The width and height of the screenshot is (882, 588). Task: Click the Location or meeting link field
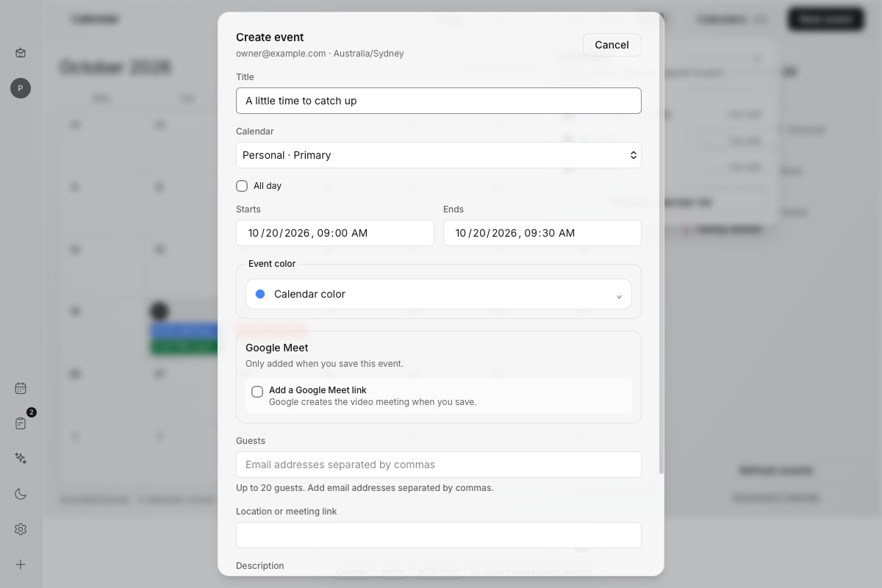tap(439, 535)
